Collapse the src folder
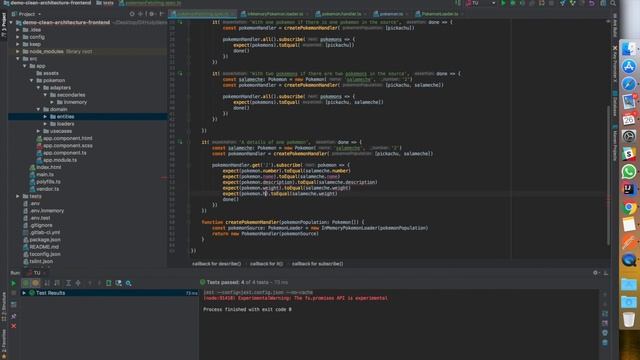Screen dimensions: 640x360 (18, 59)
